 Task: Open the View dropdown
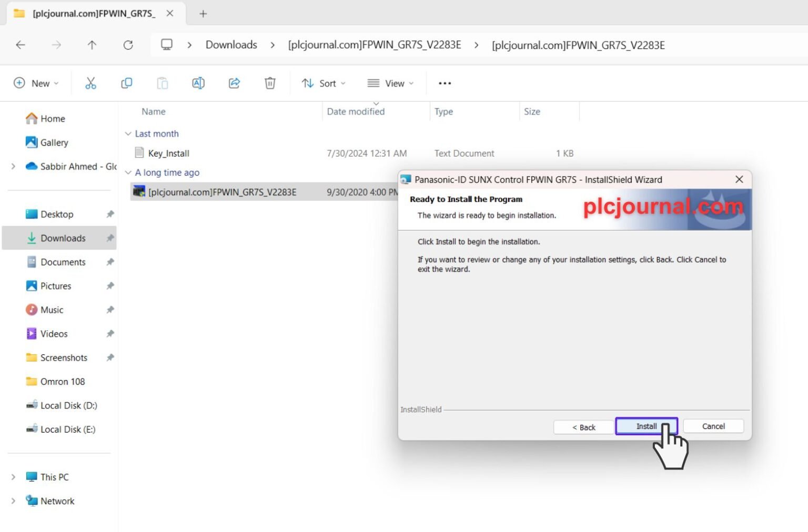(x=390, y=83)
